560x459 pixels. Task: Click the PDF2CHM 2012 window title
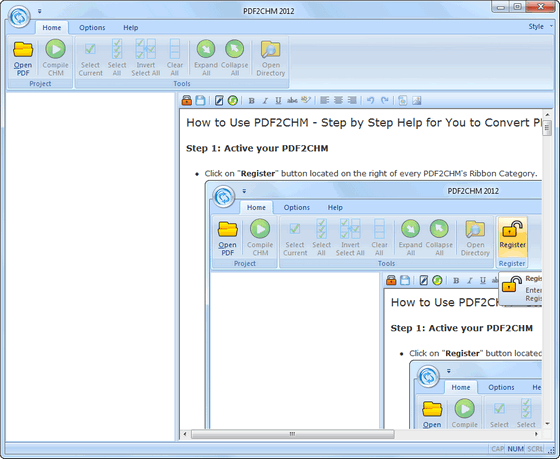click(x=269, y=11)
